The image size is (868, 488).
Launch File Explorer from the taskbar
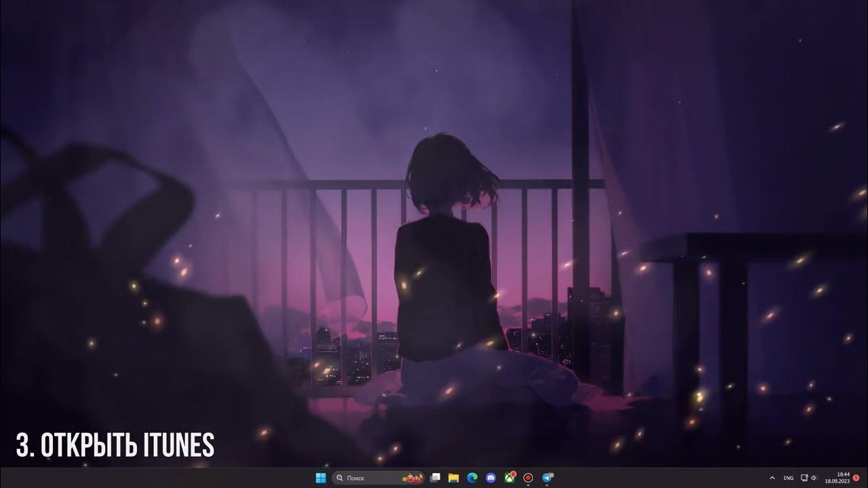tap(454, 478)
